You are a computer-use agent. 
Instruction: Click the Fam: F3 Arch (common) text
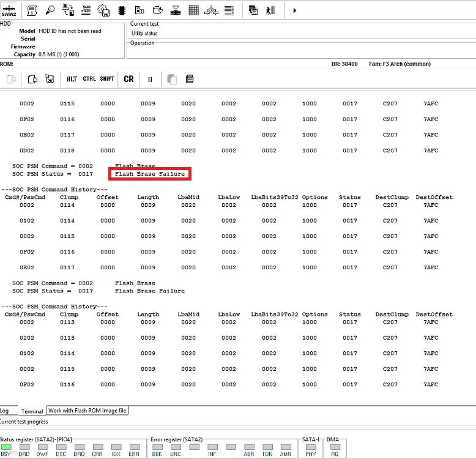tap(400, 64)
